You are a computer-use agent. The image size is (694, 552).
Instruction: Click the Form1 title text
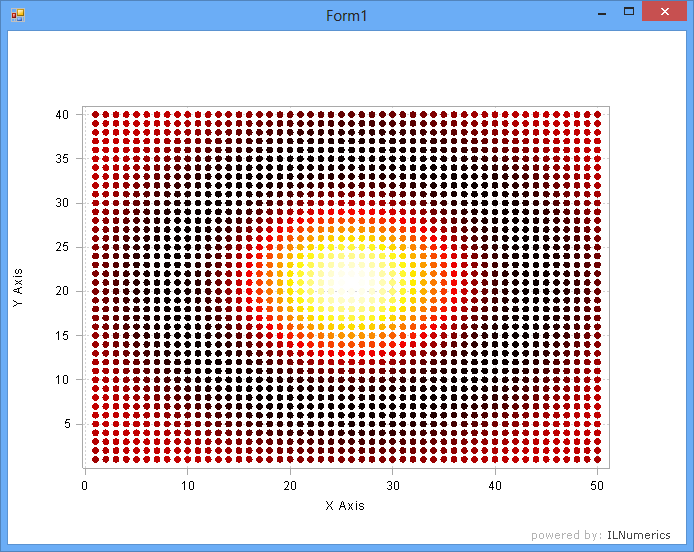[347, 16]
